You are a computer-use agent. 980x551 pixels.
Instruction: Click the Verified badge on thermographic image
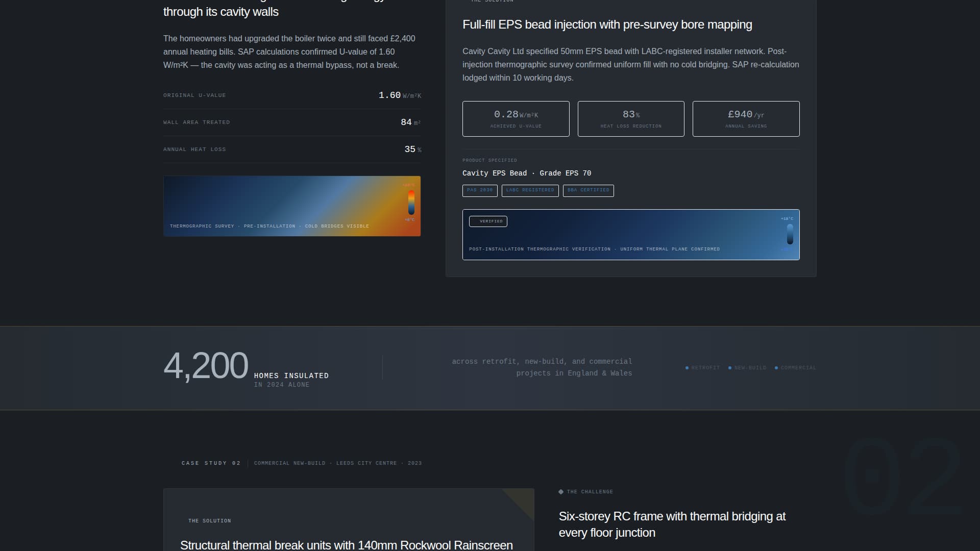[488, 221]
